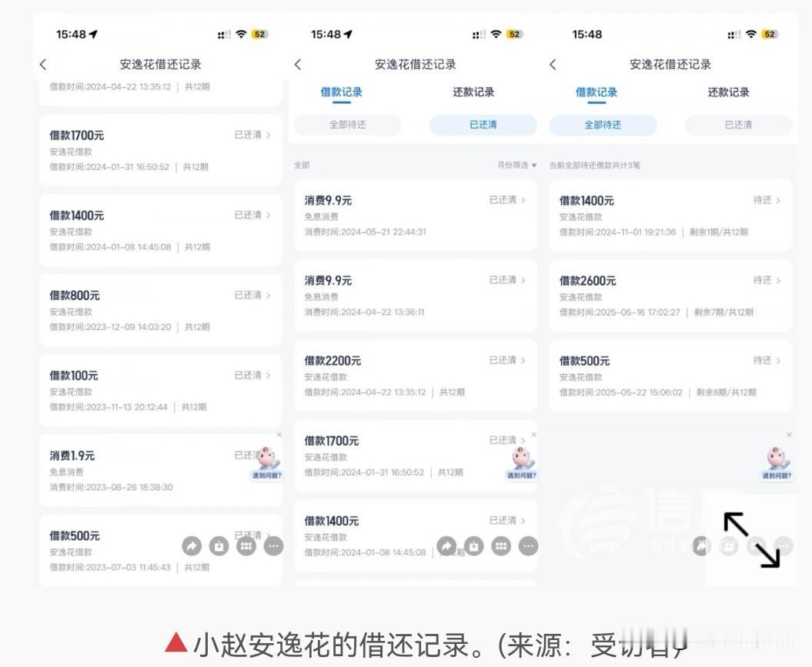Image resolution: width=812 pixels, height=667 pixels.
Task: Open the grid view icon in the left screenshot
Action: 246,546
